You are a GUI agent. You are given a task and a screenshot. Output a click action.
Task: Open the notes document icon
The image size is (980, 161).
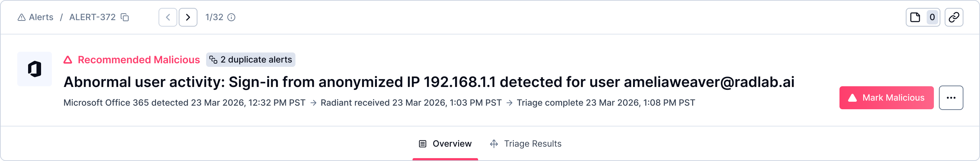click(915, 18)
